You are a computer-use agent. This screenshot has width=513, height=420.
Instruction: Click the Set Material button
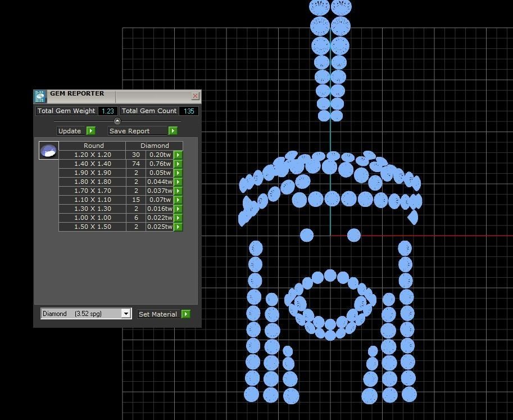pos(159,314)
